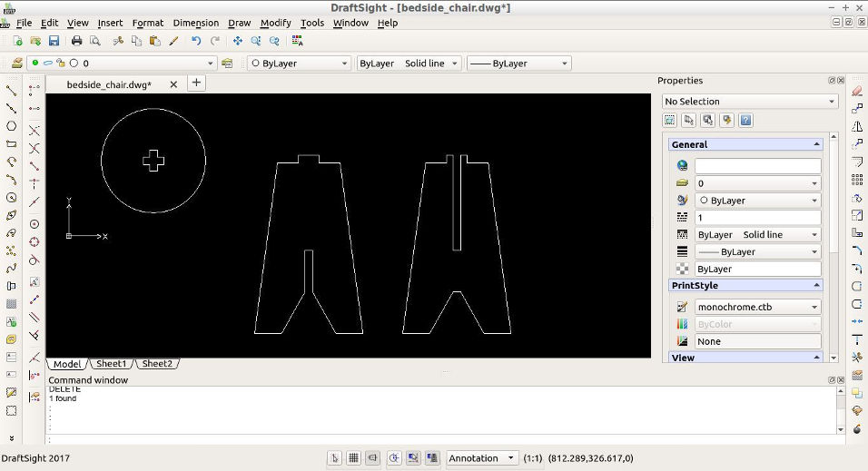Select the Line draw tool
The height and width of the screenshot is (471, 868).
[x=11, y=90]
